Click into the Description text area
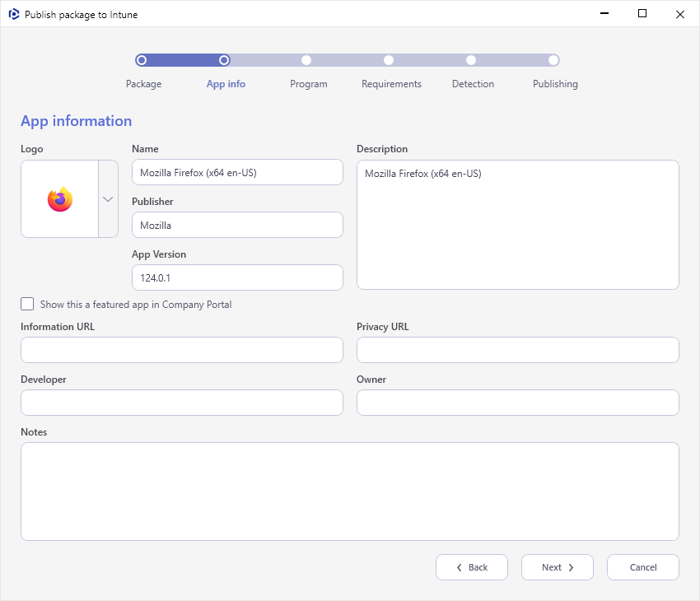Viewport: 700px width, 601px height. pyautogui.click(x=518, y=225)
